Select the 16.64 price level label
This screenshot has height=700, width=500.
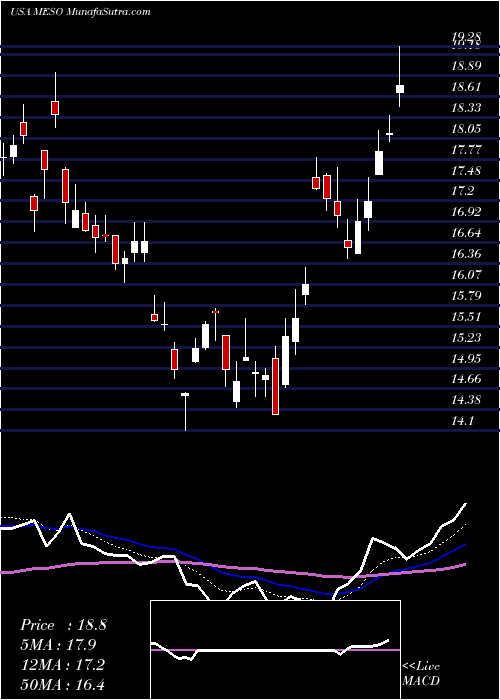466,233
